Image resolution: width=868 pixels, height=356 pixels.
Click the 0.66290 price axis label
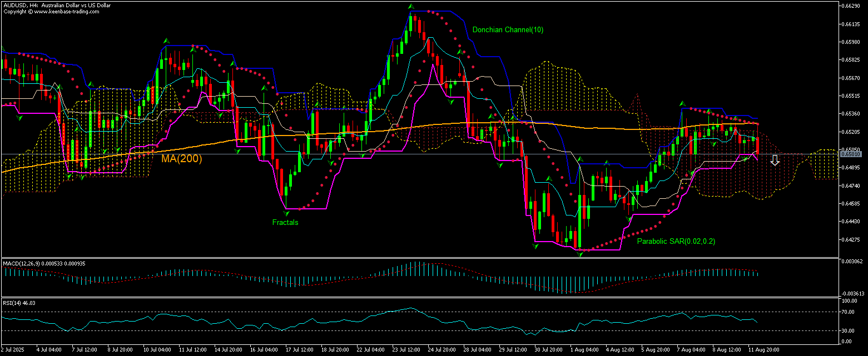(851, 6)
